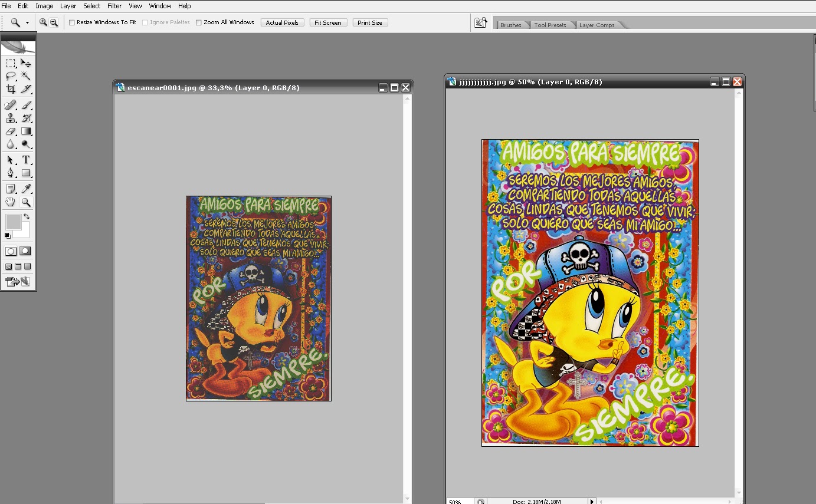The height and width of the screenshot is (504, 816).
Task: Enable Resize Windows To Fit checkbox
Action: (72, 22)
